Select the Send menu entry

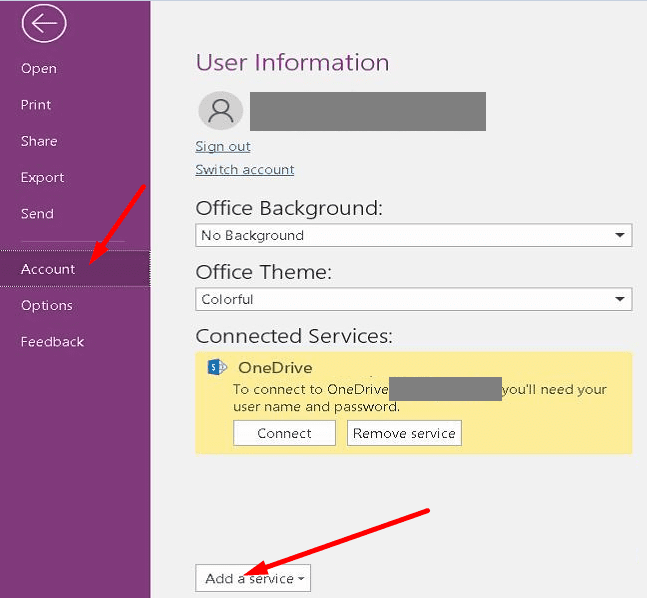tap(37, 214)
